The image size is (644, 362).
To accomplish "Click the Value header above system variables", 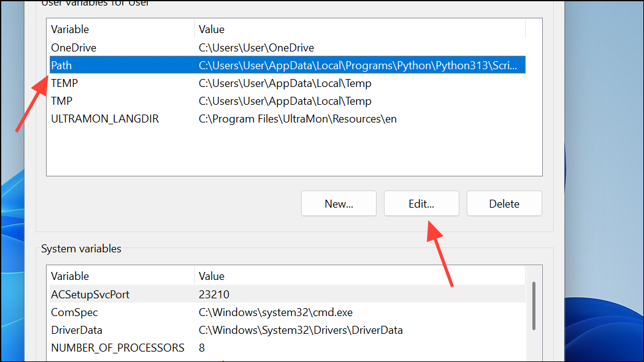I will pyautogui.click(x=212, y=276).
